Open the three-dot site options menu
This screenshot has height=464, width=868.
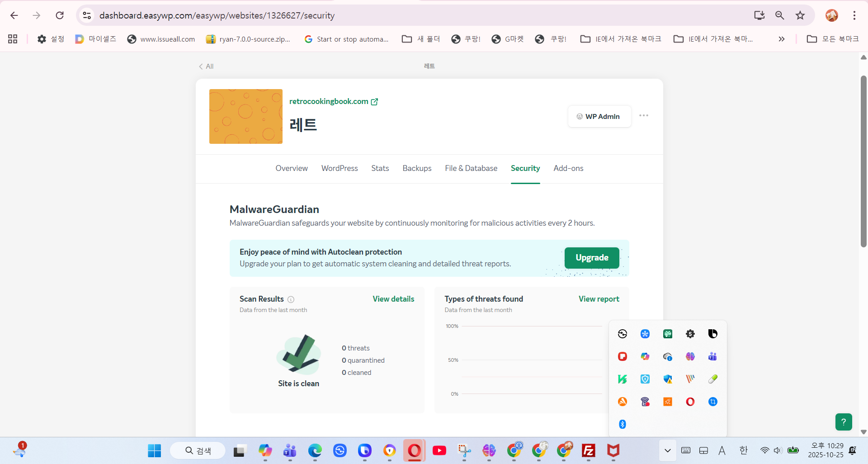[644, 116]
